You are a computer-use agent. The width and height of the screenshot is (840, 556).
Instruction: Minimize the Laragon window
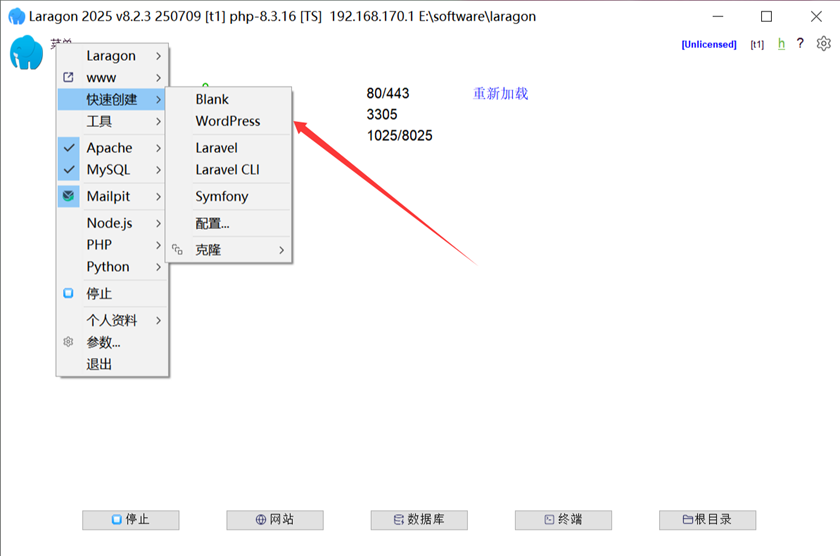(718, 17)
